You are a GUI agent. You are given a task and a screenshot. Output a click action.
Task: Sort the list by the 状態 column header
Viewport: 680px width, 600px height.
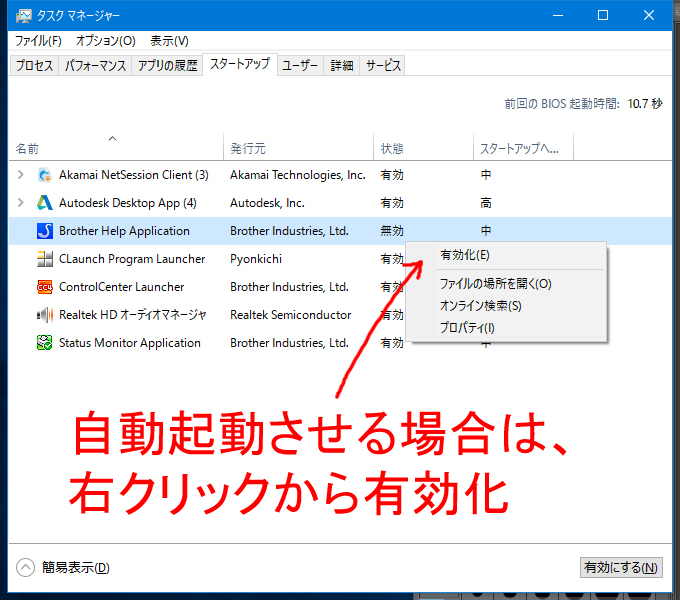[x=423, y=147]
